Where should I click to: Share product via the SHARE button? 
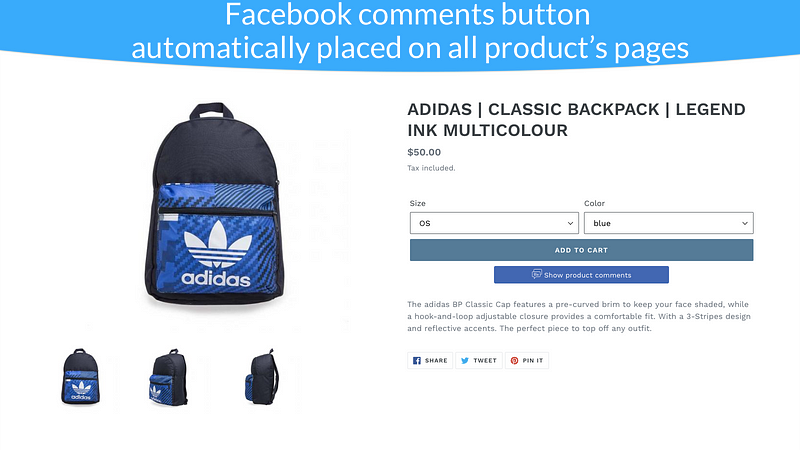click(430, 361)
